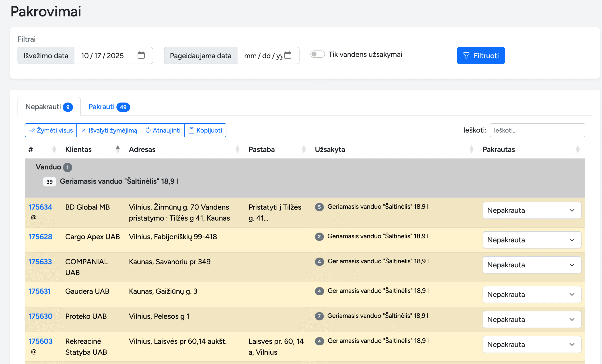Screen dimensions: 602x364
Task: Open order link 175633
Action: [40, 262]
